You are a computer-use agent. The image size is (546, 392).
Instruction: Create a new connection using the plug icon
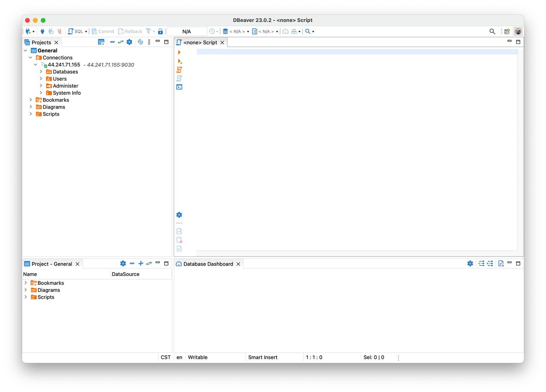tap(28, 31)
